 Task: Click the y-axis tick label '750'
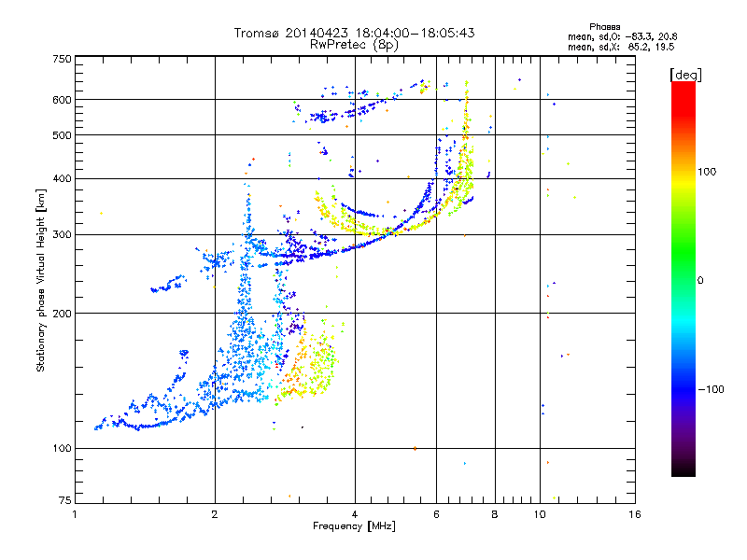[62, 59]
